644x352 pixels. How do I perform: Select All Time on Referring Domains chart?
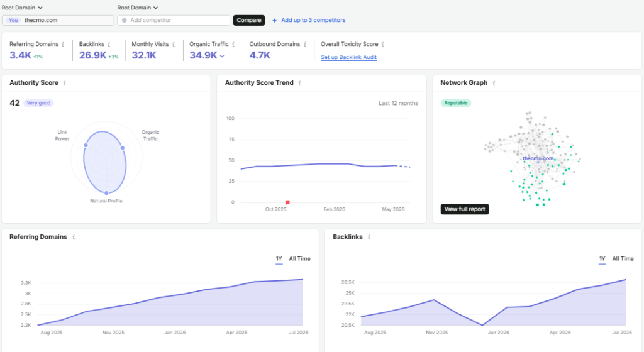coord(299,259)
